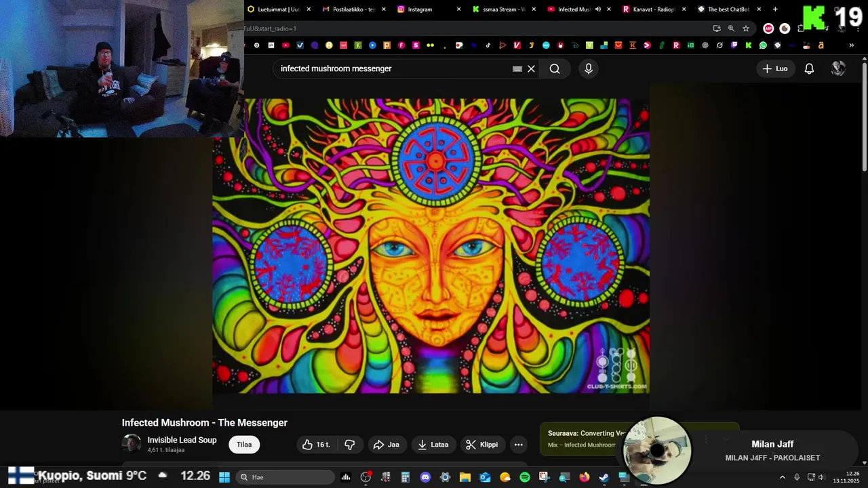
Task: Open more actions three-dot menu under the video
Action: click(519, 445)
